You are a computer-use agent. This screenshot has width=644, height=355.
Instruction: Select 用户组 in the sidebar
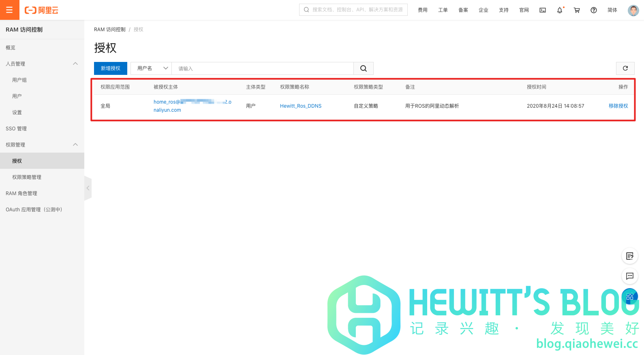pos(19,80)
